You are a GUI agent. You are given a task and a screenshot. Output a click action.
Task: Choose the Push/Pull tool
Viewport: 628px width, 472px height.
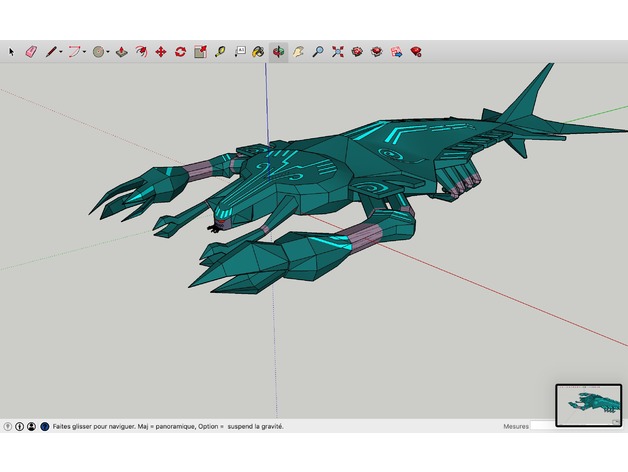tap(121, 51)
